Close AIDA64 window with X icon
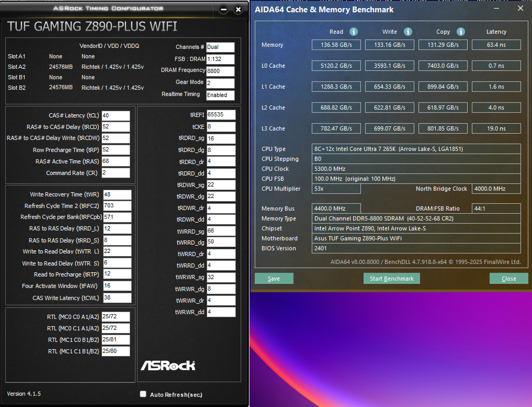This screenshot has height=407, width=532. 520,8
